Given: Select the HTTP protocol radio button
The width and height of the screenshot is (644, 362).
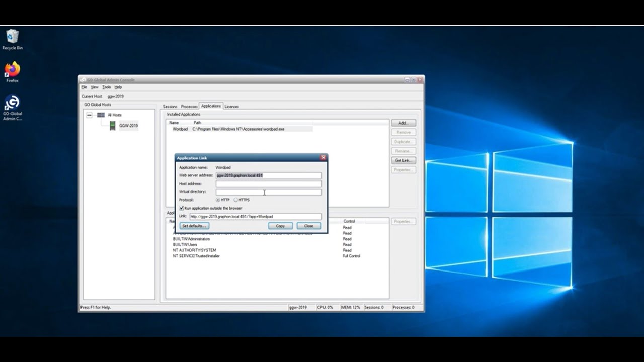Looking at the screenshot, I should 218,200.
